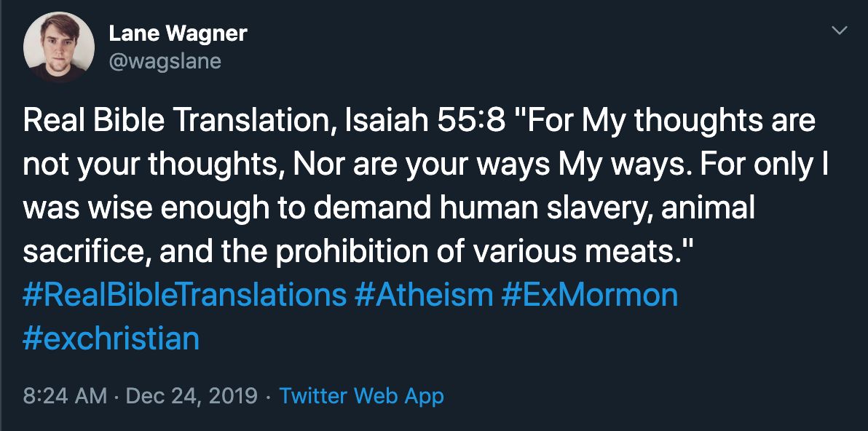Open Lane Wagner's profile via display name
Viewport: 868px width, 431px height.
(177, 32)
